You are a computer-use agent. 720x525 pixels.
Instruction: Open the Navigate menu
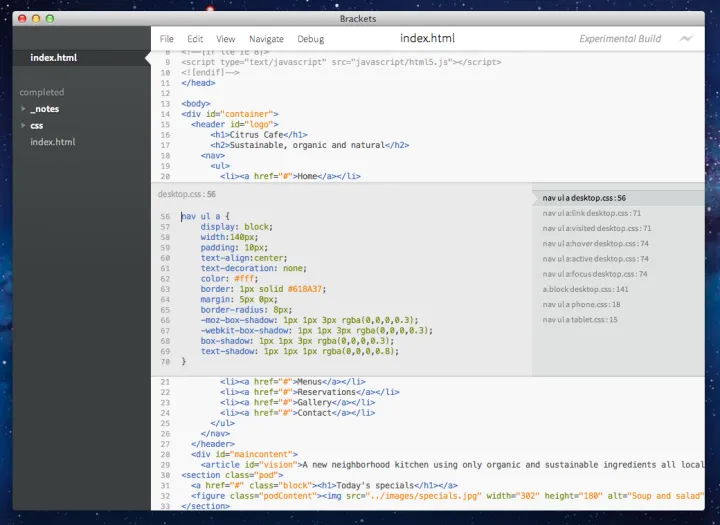coord(266,39)
